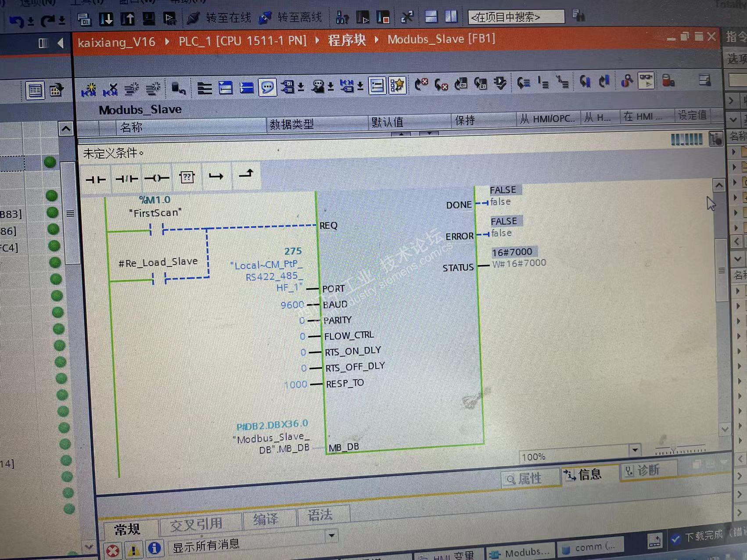Insert normally open contact from favorites
This screenshot has height=560, width=747.
(x=96, y=179)
